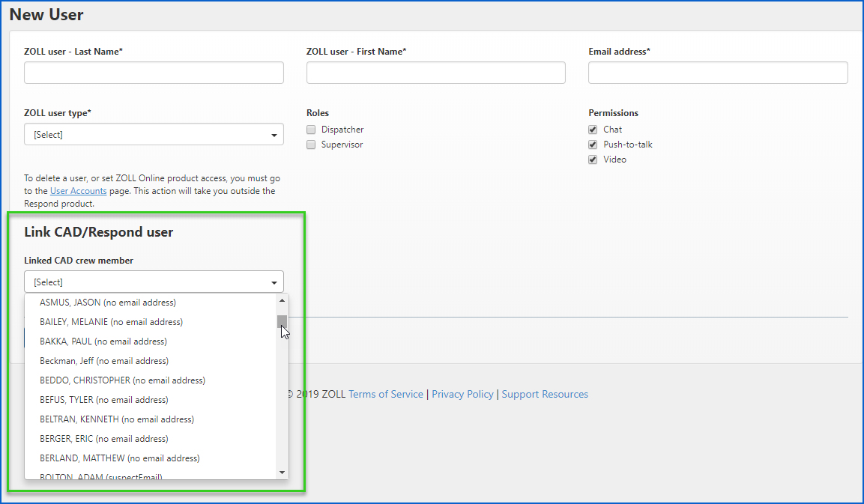
Task: Click the scroll down arrow in crew list
Action: (283, 472)
